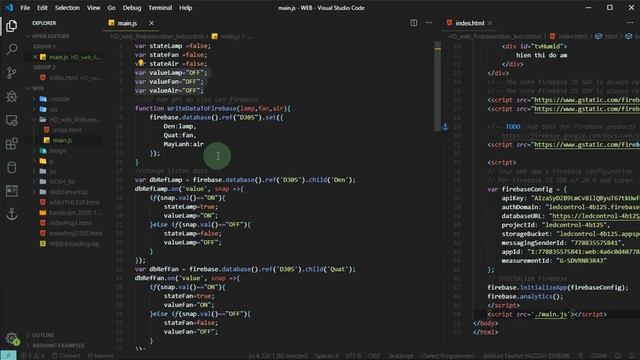The height and width of the screenshot is (360, 640).
Task: Switch to the index.html tab
Action: (469, 23)
